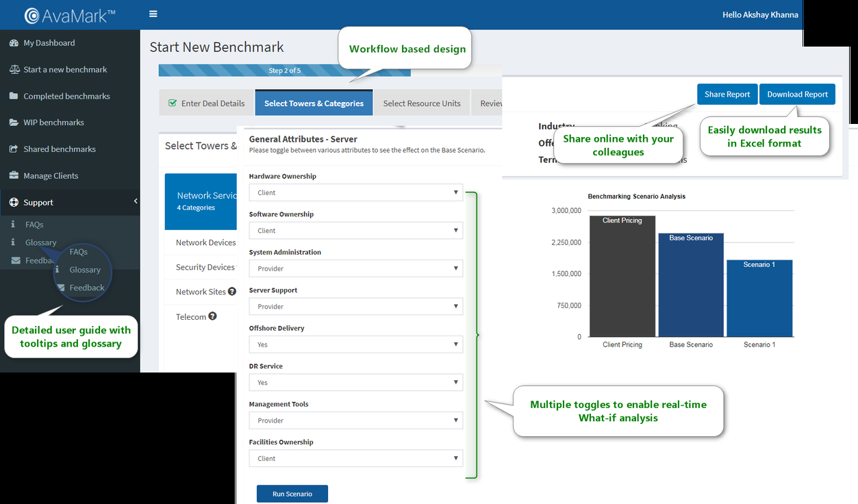This screenshot has width=858, height=504.
Task: Click the Shared benchmarks share icon
Action: [x=14, y=149]
